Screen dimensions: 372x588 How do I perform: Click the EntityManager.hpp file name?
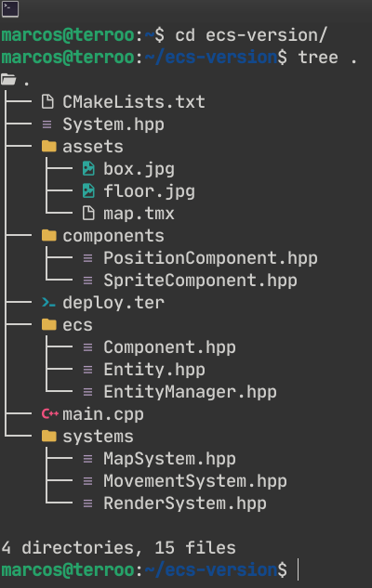[x=190, y=392]
